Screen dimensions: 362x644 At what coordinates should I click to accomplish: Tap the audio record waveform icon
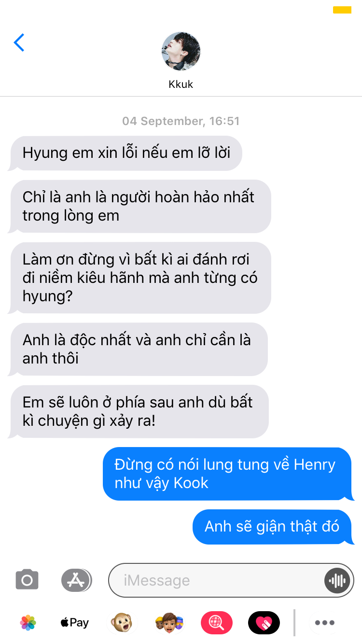337,580
